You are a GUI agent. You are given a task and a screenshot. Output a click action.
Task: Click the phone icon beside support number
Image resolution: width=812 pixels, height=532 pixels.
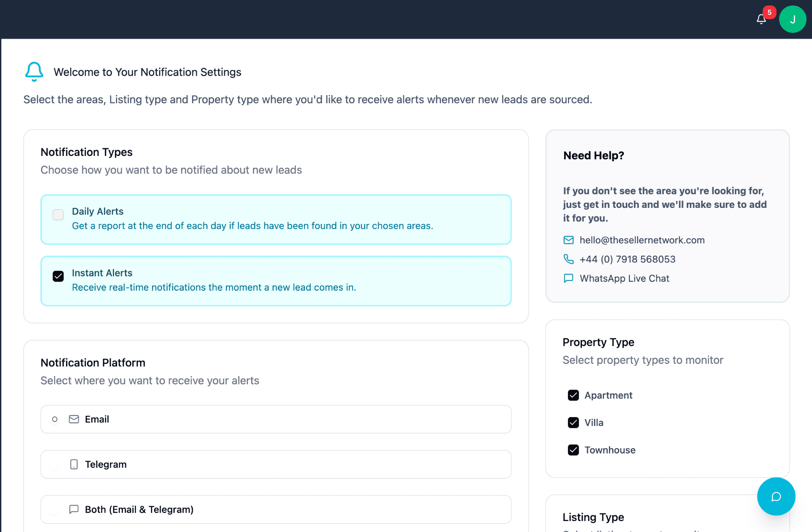point(568,259)
